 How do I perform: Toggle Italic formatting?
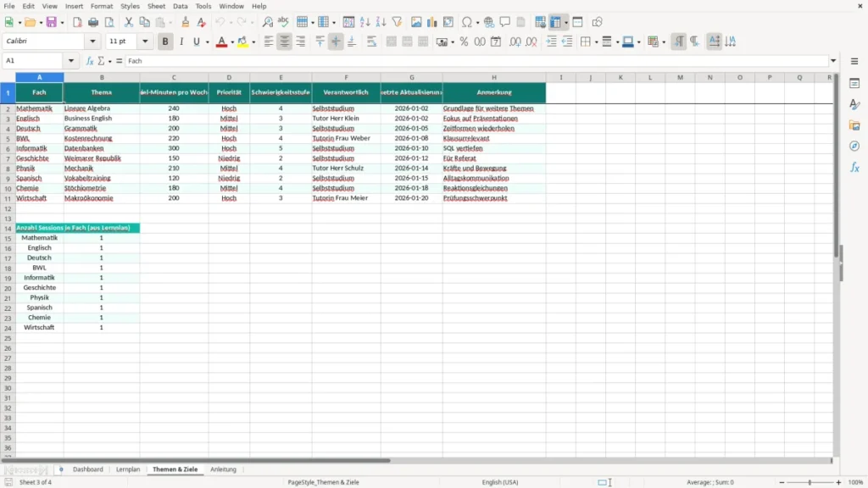click(x=181, y=42)
